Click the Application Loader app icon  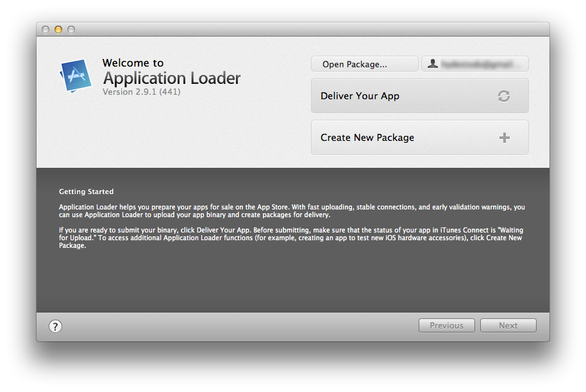point(76,76)
